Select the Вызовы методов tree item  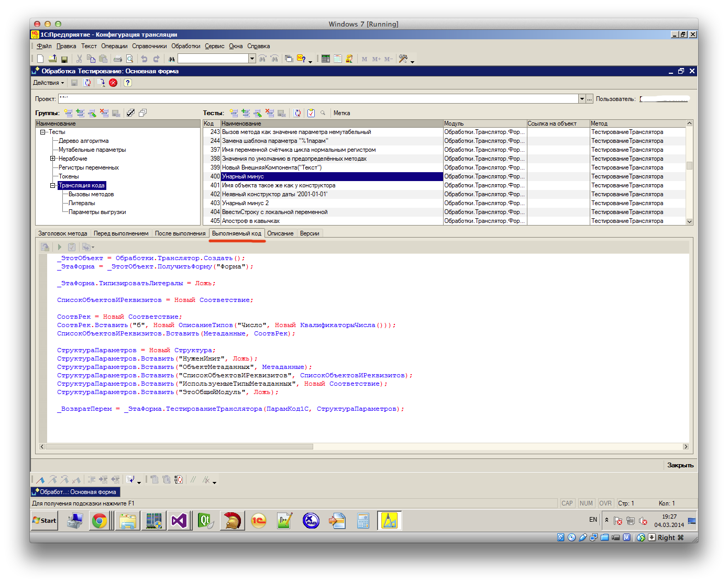[x=91, y=194]
